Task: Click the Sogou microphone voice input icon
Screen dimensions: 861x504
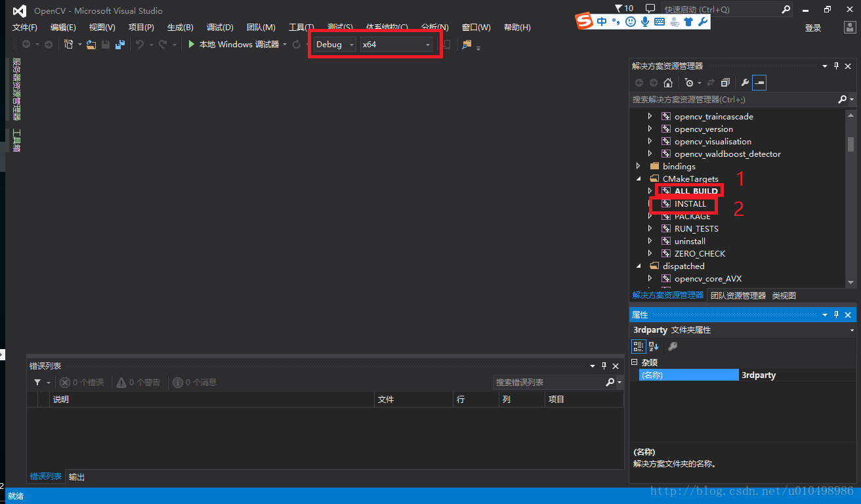Action: pyautogui.click(x=645, y=22)
